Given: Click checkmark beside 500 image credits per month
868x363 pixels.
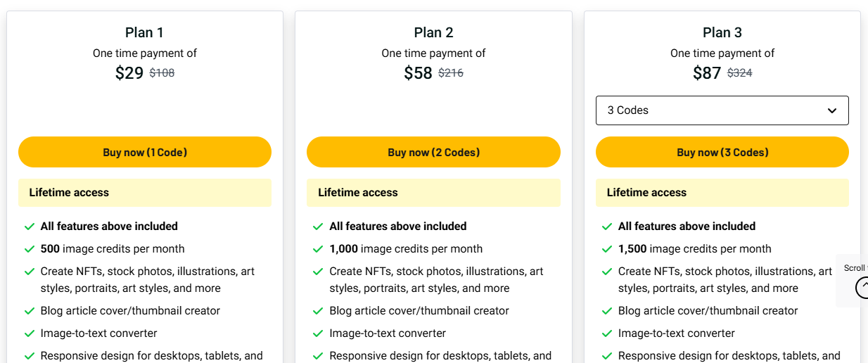Looking at the screenshot, I should [30, 249].
